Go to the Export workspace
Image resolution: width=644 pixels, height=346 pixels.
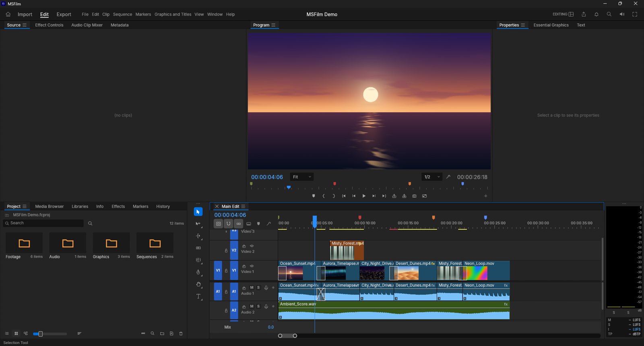click(64, 14)
